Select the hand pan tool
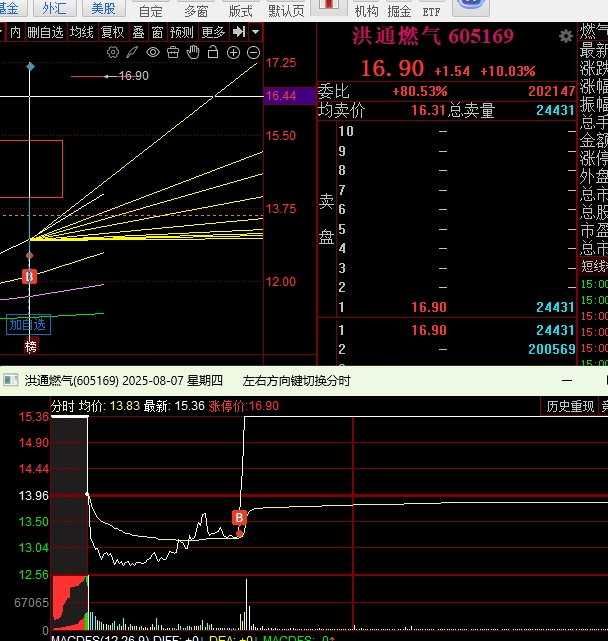608x641 pixels. point(193,52)
